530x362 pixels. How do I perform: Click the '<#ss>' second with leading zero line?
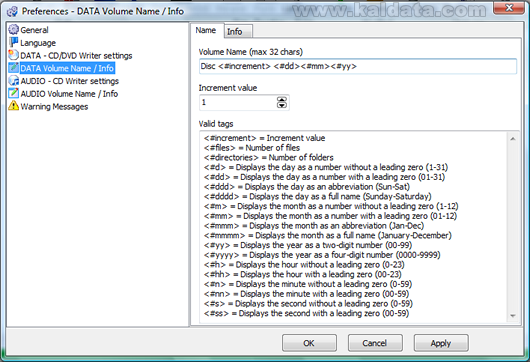tap(306, 314)
